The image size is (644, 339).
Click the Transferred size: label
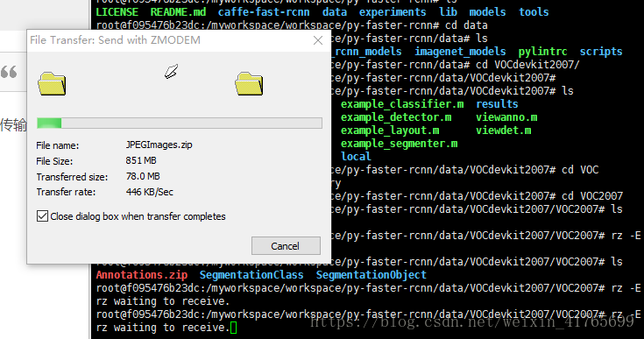point(72,177)
